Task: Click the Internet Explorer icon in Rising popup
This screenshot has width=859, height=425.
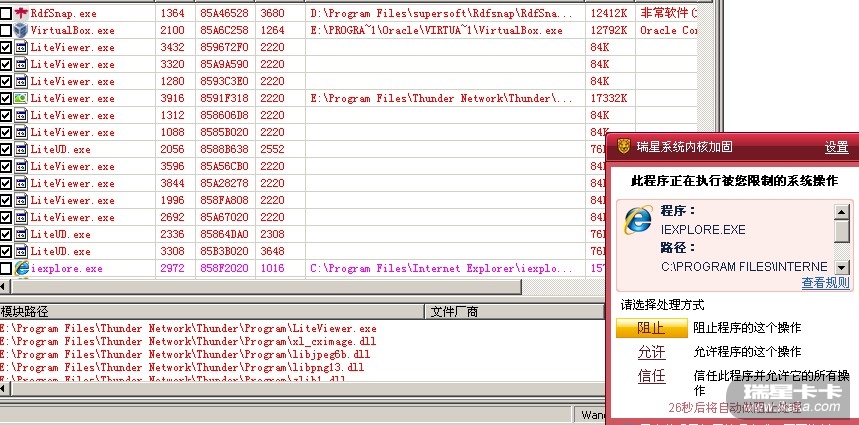Action: (638, 220)
